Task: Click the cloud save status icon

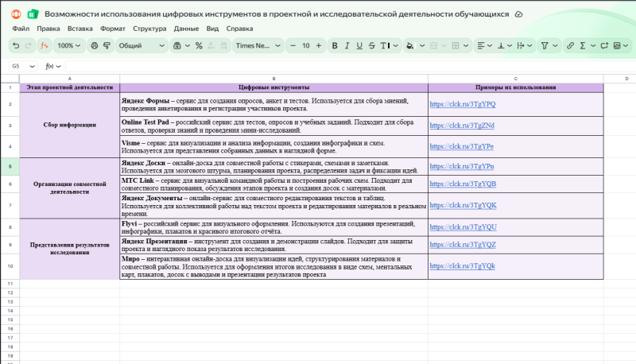Action: [518, 14]
